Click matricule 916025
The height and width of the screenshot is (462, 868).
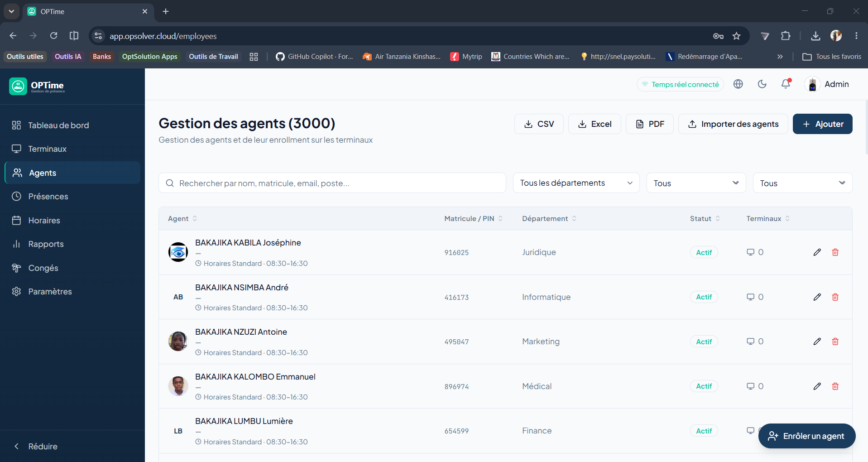tap(456, 253)
